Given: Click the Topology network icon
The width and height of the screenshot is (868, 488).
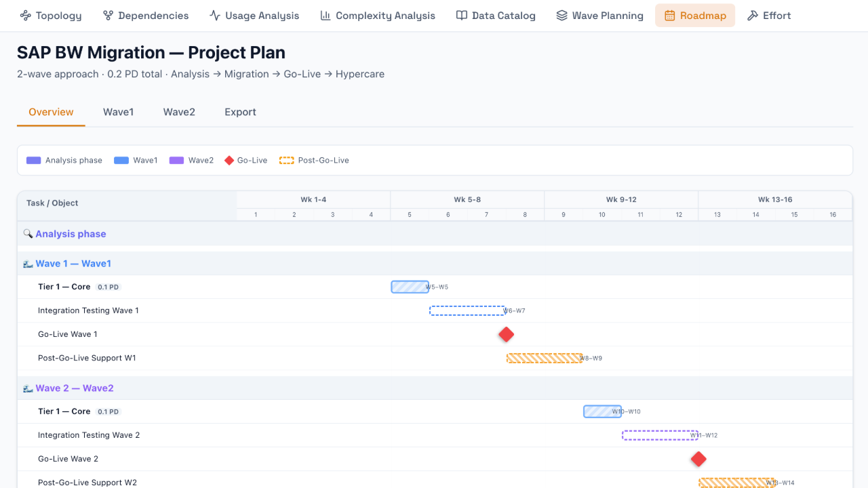Looking at the screenshot, I should tap(26, 16).
